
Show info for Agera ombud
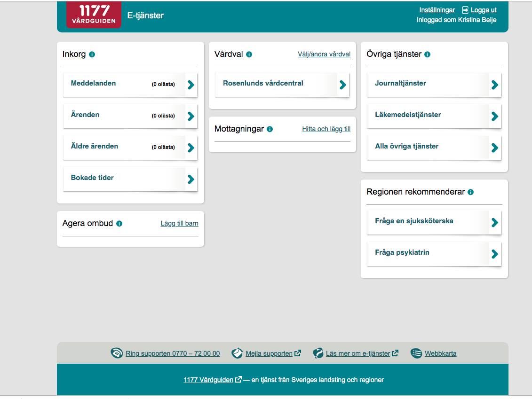point(119,224)
